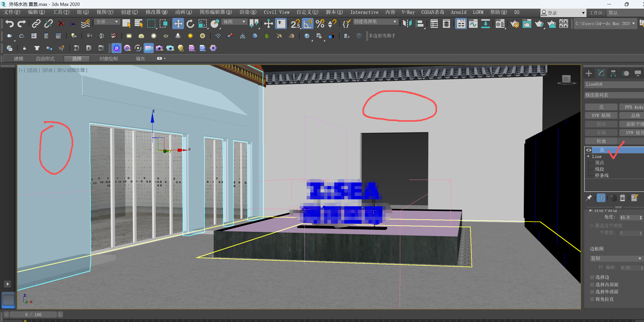The width and height of the screenshot is (644, 322).
Task: Click the 松弛 modifier button
Action: pos(601,141)
